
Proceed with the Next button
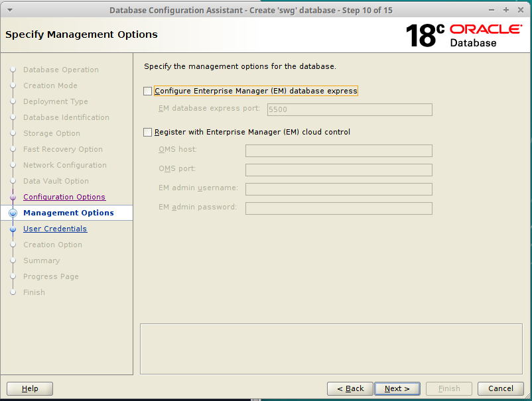[397, 388]
